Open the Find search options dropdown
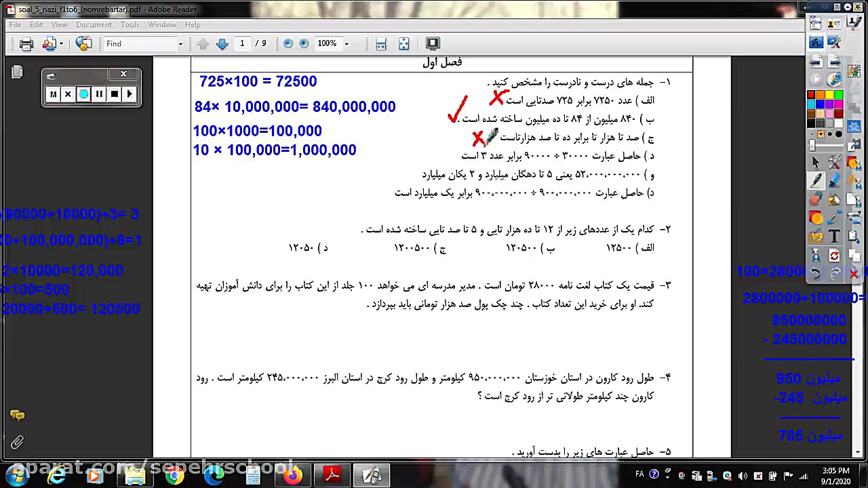Viewport: 868px width, 488px height. point(180,43)
